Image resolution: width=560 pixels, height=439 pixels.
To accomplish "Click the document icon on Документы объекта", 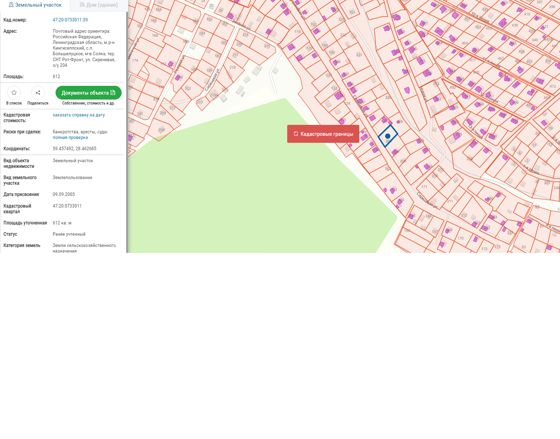I will coord(113,93).
